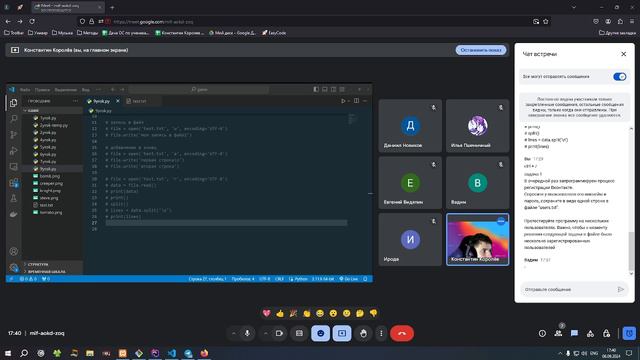The height and width of the screenshot is (360, 640).
Task: Open the meeting details info icon
Action: click(542, 333)
